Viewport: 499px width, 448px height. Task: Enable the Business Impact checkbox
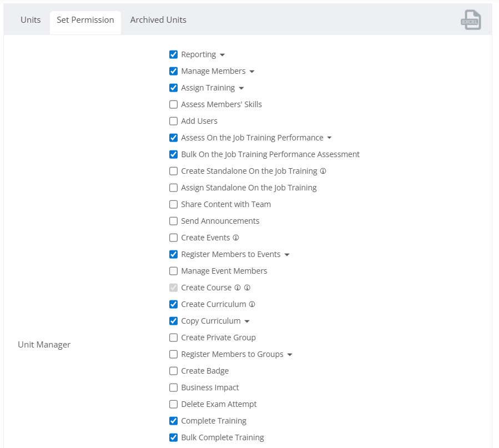(173, 387)
